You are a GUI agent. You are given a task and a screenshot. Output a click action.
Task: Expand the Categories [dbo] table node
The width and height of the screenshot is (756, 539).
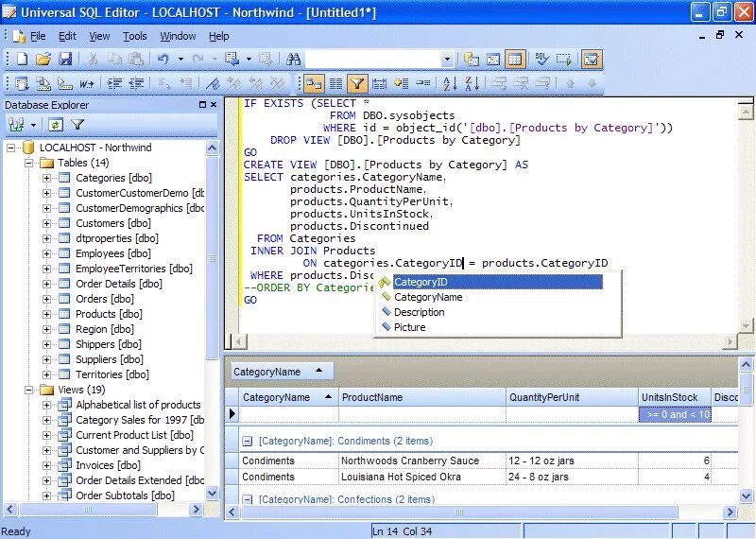click(46, 178)
